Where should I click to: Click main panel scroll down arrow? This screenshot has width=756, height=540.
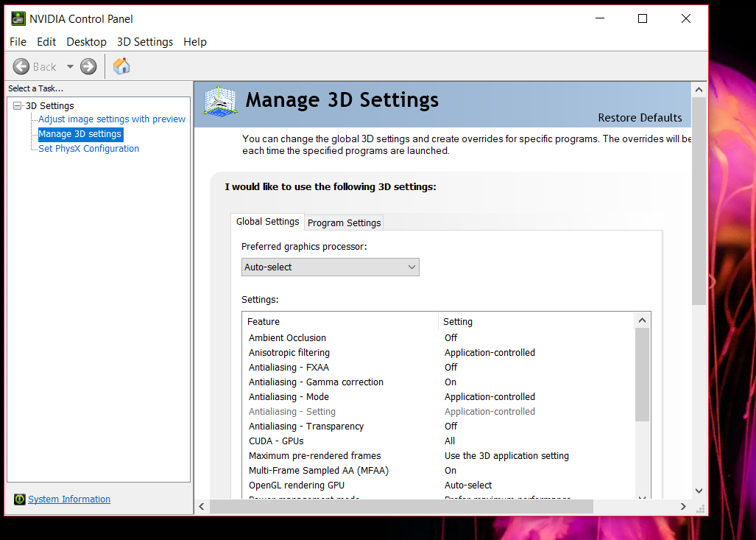pyautogui.click(x=699, y=491)
